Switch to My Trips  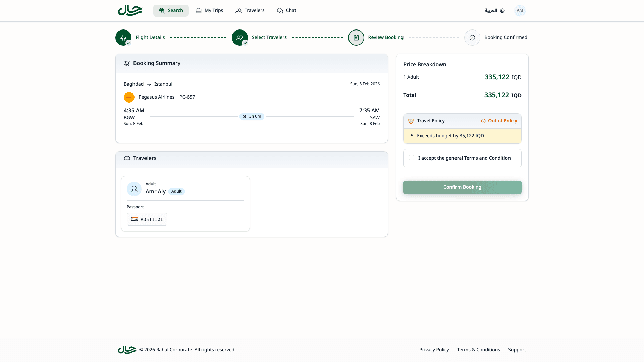point(209,10)
